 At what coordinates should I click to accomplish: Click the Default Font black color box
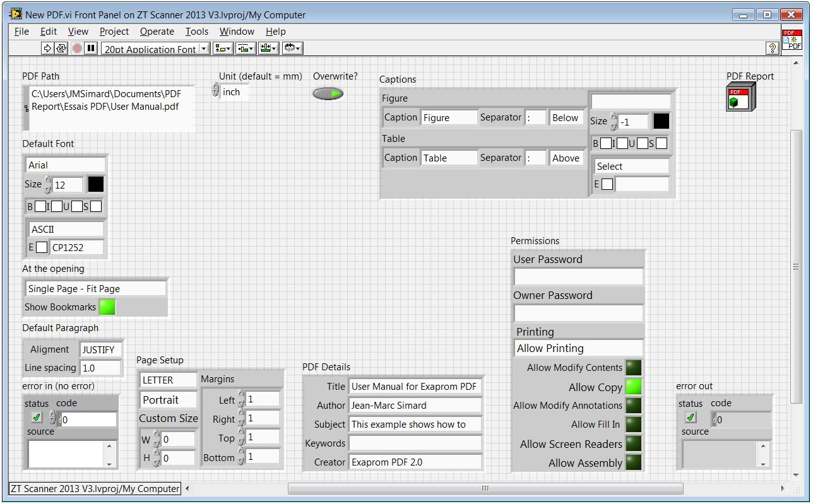(95, 184)
